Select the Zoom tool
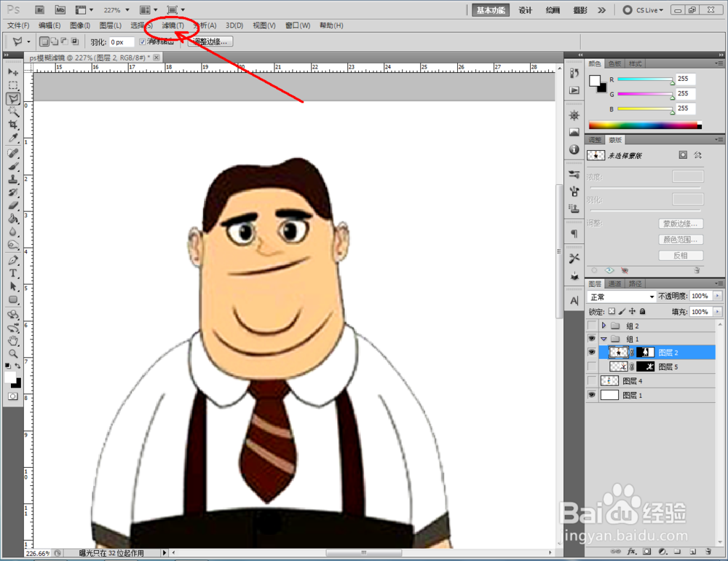 point(13,353)
